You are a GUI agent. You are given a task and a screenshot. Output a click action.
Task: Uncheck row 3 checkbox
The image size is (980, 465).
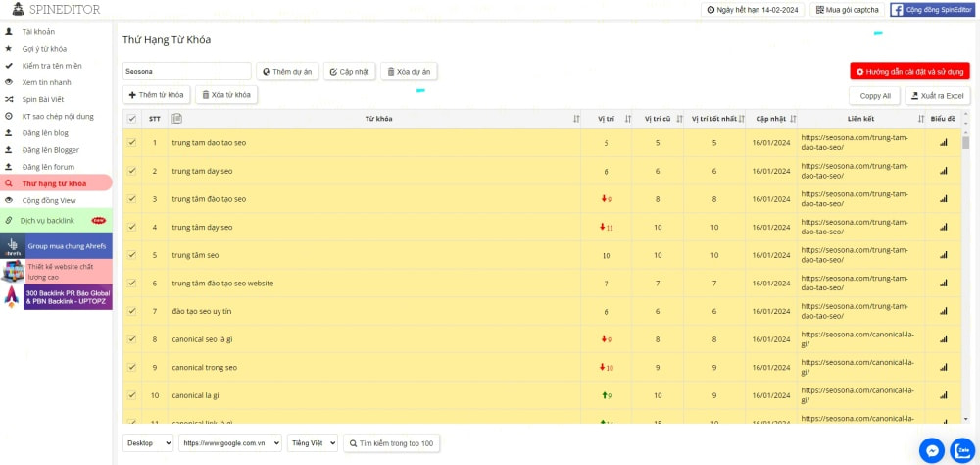[x=132, y=199]
